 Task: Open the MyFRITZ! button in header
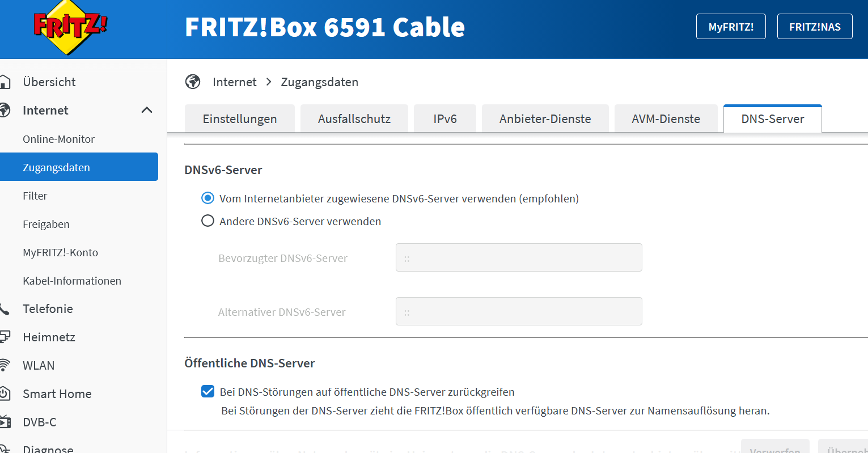pyautogui.click(x=731, y=27)
